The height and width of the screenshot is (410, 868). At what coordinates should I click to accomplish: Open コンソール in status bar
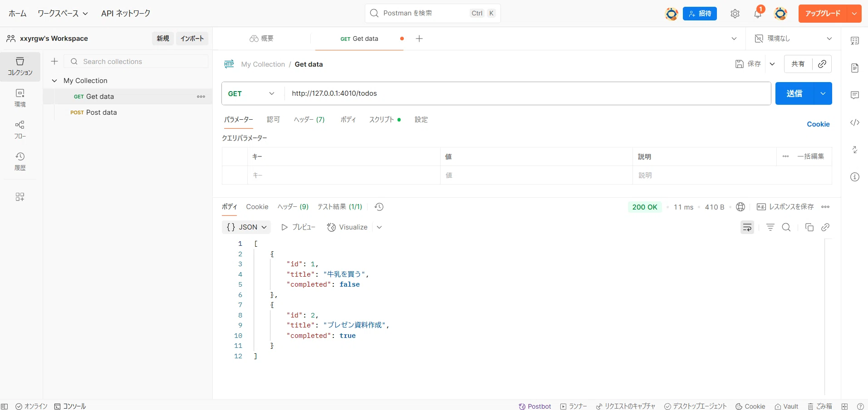tap(70, 406)
